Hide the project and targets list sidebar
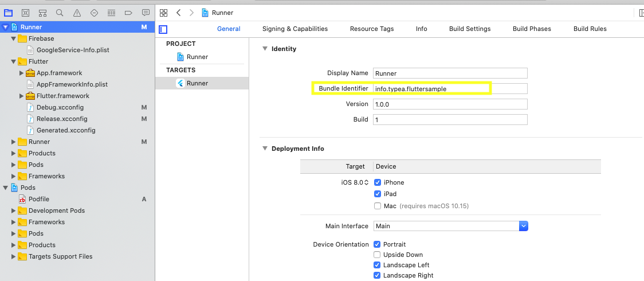644x281 pixels. (163, 29)
